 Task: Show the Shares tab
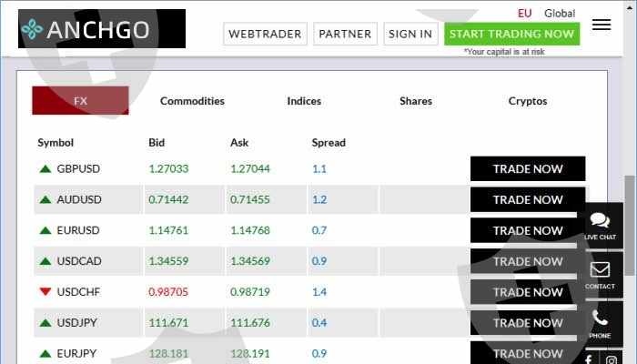point(416,101)
